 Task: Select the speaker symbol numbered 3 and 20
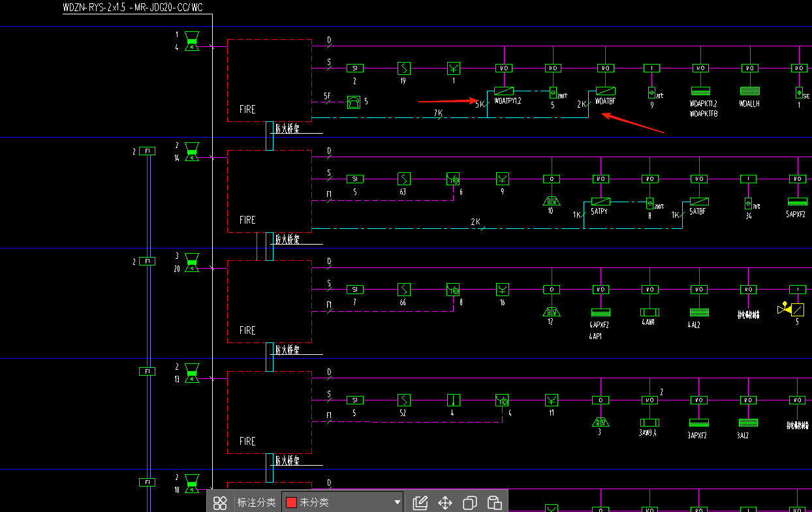pyautogui.click(x=192, y=262)
